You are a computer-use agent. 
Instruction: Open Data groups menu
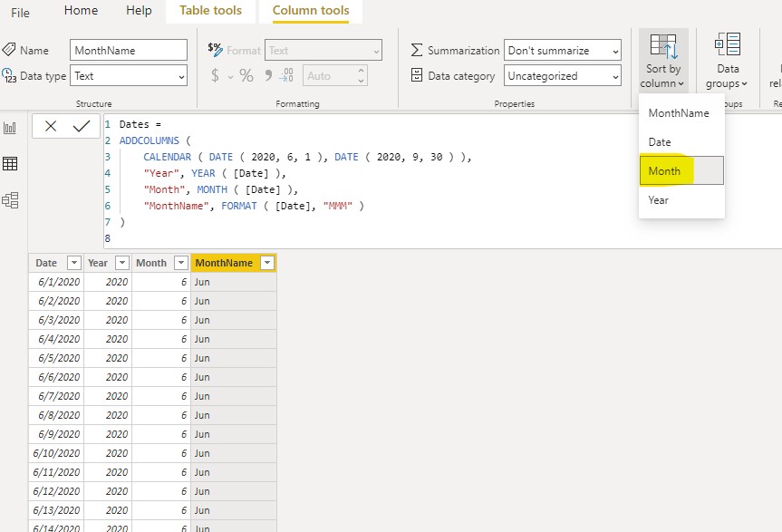(x=727, y=61)
